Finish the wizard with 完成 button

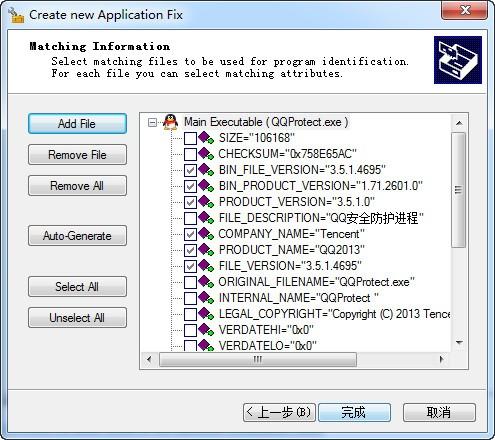pos(354,413)
